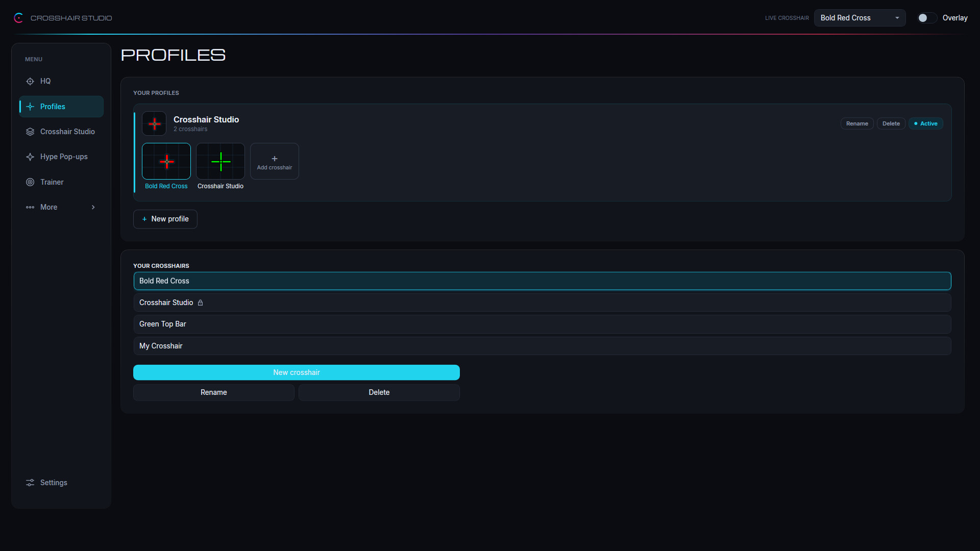This screenshot has height=551, width=980.
Task: Click the Crosshair Studio layers icon
Action: click(x=30, y=132)
